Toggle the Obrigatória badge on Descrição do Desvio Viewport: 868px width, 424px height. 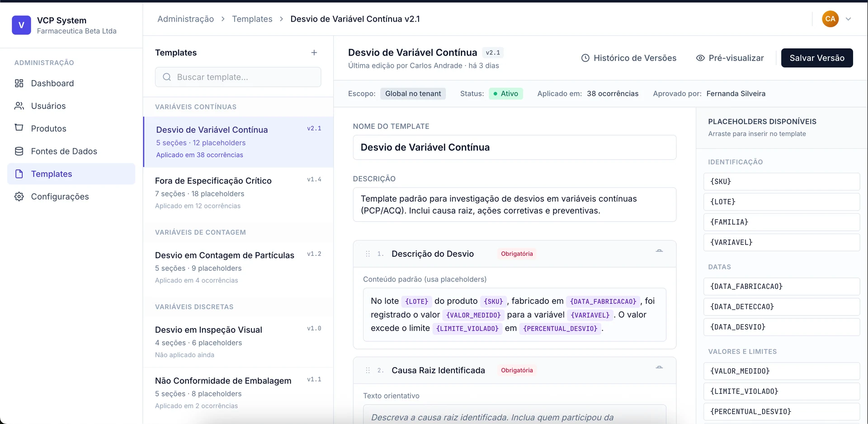(x=516, y=254)
